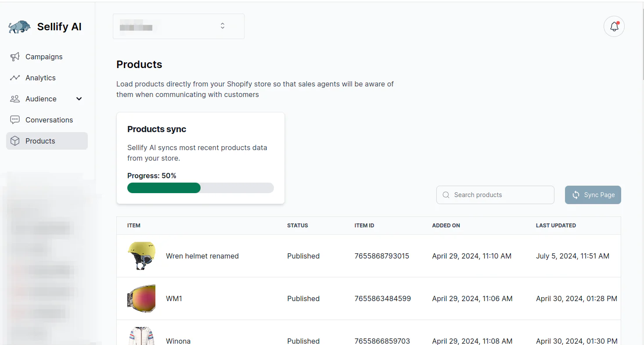Click Published status of WM1

tap(303, 298)
